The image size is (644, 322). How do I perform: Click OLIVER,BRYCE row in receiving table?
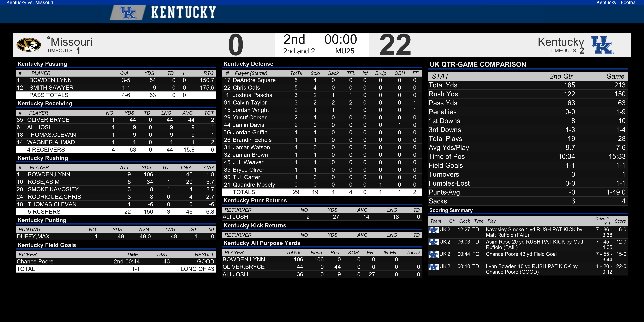[x=116, y=120]
